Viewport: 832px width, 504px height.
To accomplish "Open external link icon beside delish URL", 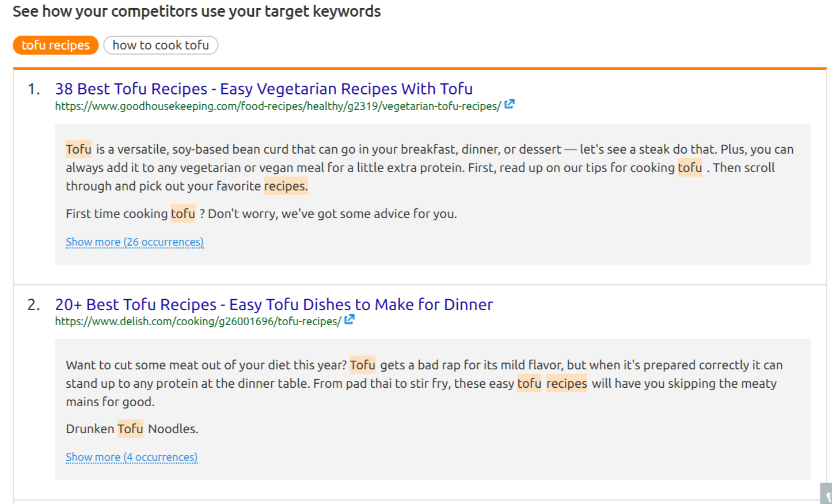I will [349, 320].
